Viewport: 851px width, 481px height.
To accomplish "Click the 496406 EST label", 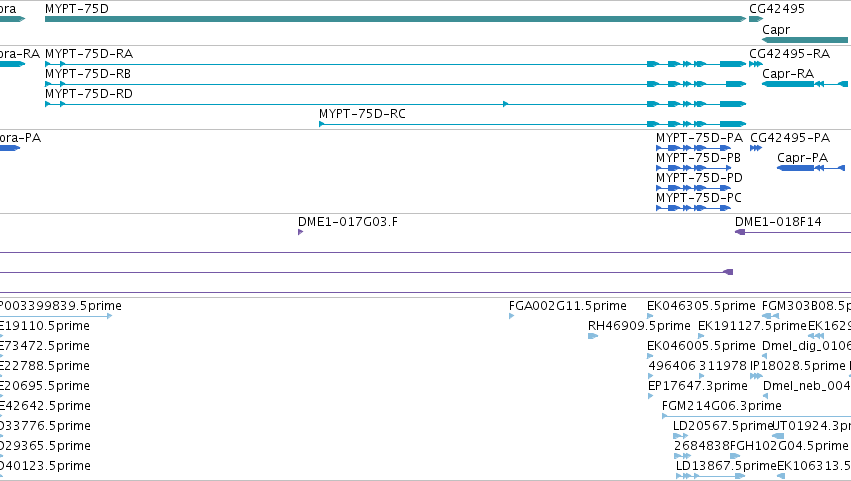I will [x=671, y=366].
